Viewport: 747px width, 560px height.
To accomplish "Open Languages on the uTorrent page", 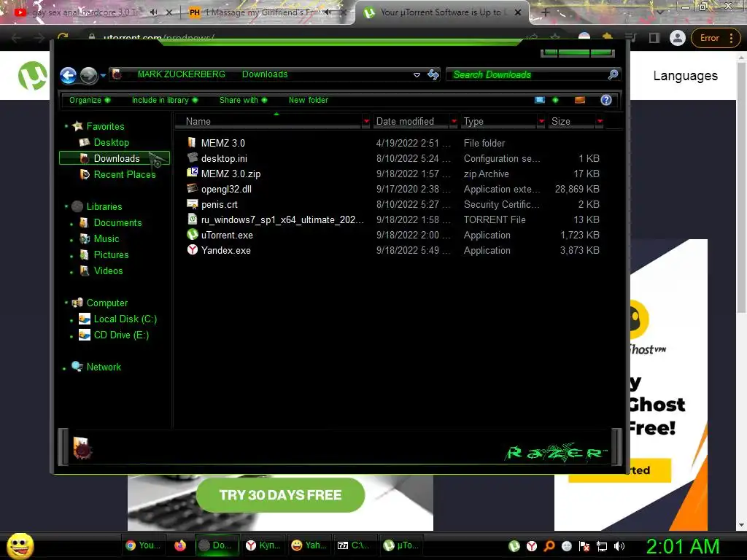I will 685,76.
